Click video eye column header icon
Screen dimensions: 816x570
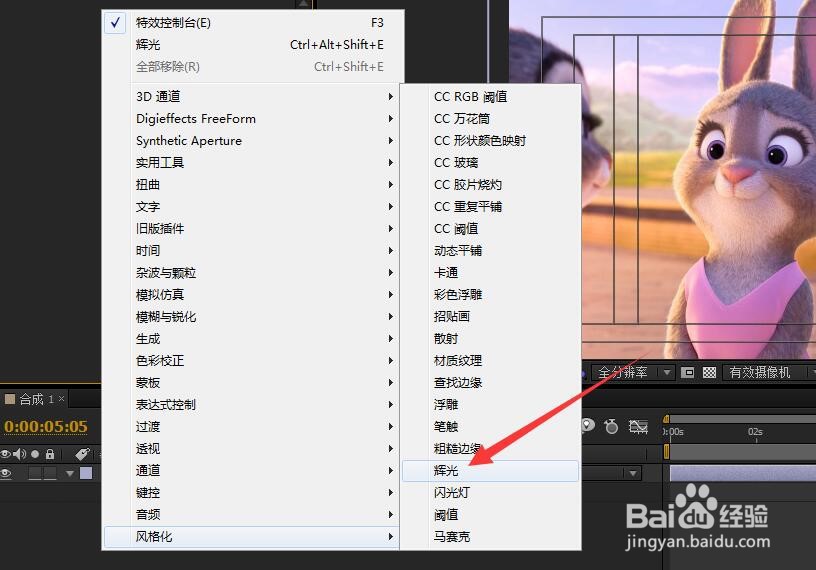6,454
